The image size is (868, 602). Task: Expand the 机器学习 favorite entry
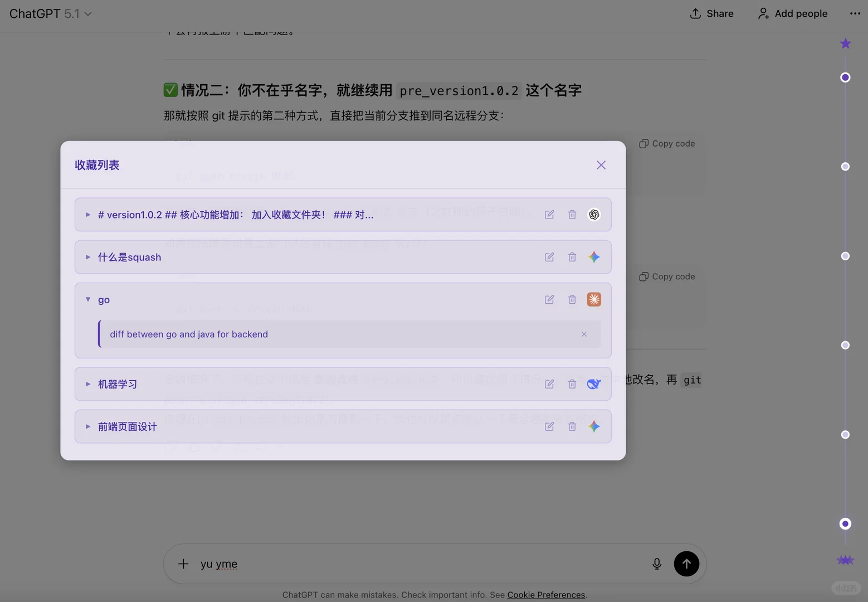click(x=87, y=384)
